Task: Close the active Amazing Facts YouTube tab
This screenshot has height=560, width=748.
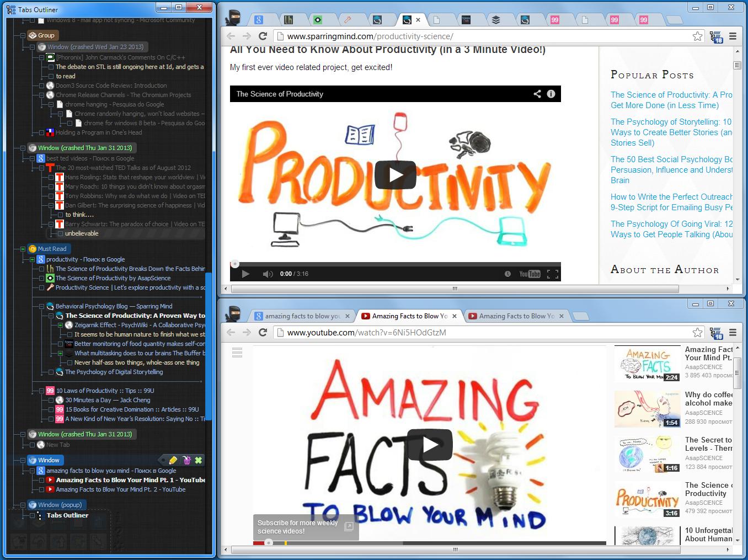Action: 455,316
